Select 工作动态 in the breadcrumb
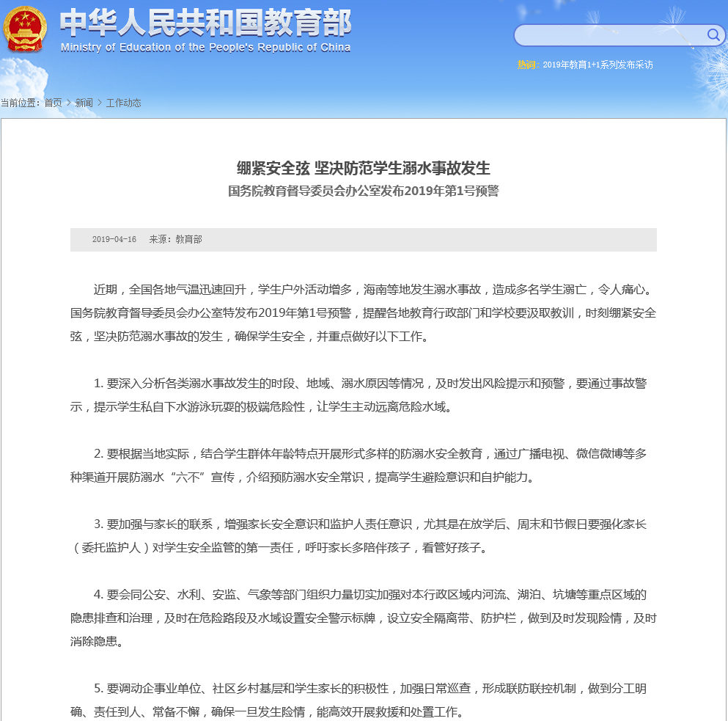728x721 pixels. (x=123, y=103)
